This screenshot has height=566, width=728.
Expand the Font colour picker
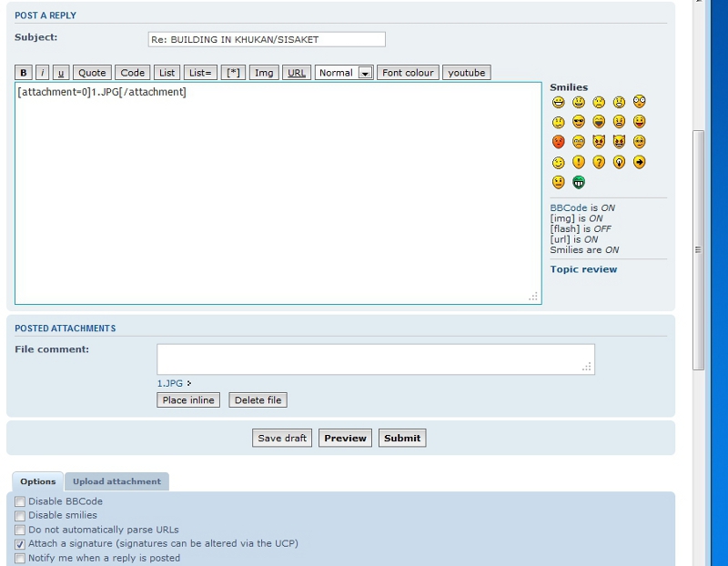(x=408, y=73)
